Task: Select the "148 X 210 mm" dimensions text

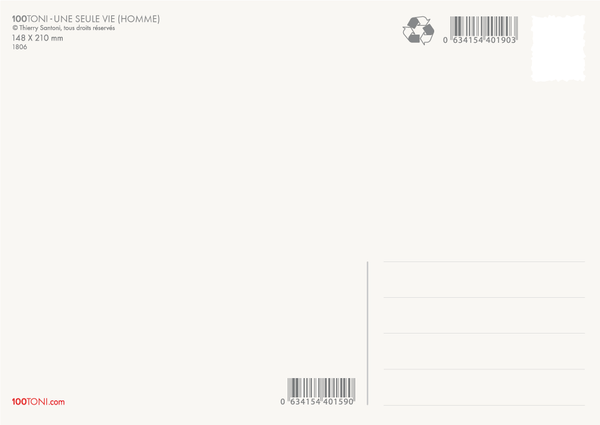Action: [37, 37]
